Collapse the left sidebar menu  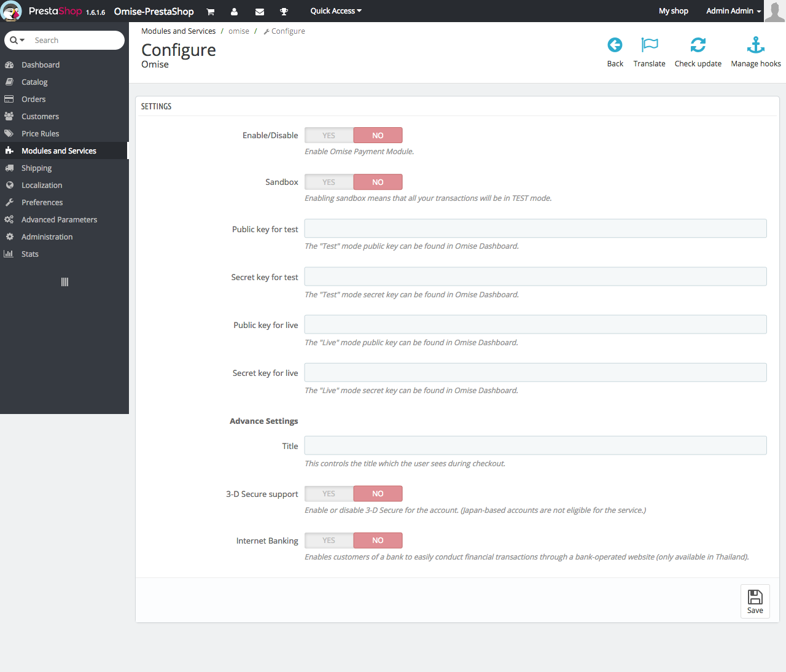click(x=64, y=282)
